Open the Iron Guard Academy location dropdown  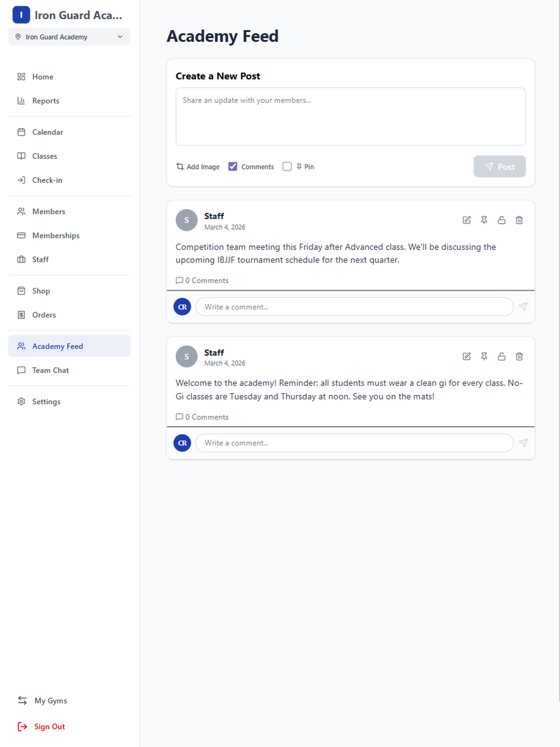[69, 37]
